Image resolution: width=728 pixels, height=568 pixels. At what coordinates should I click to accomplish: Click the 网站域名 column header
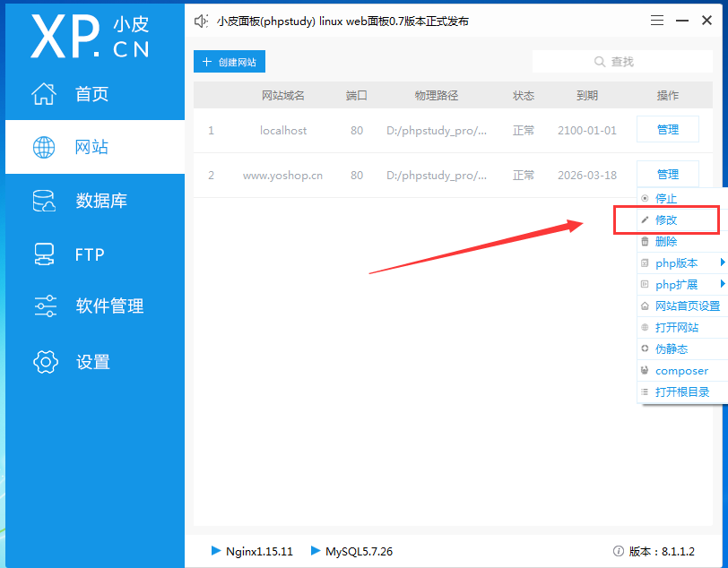pyautogui.click(x=282, y=96)
